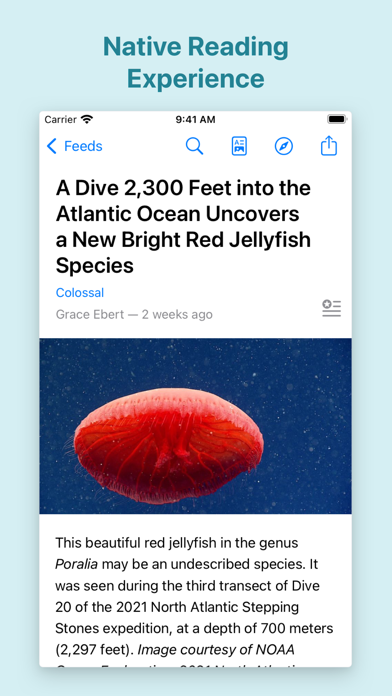Tap the 9:41 AM clock
This screenshot has height=696, width=392.
click(x=195, y=119)
